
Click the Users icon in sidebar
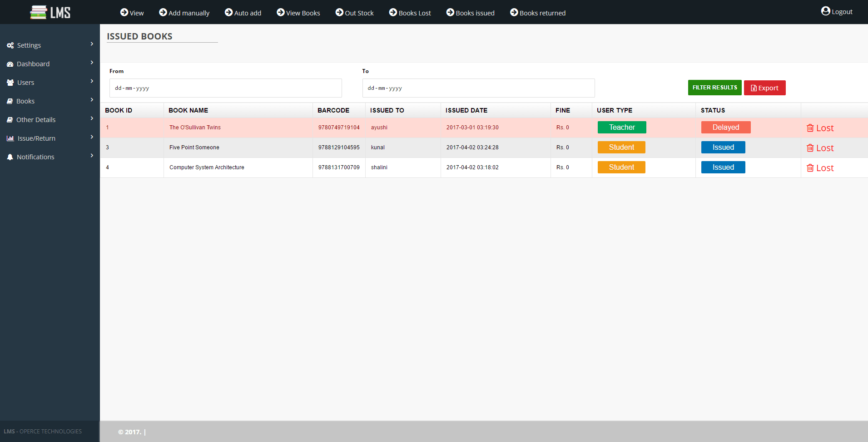pos(10,82)
